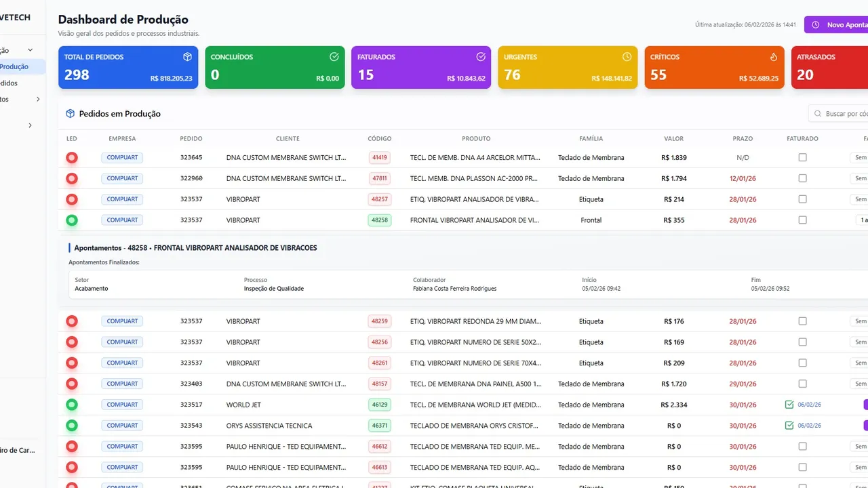Click the red LED for código 48259
This screenshot has width=868, height=488.
72,321
